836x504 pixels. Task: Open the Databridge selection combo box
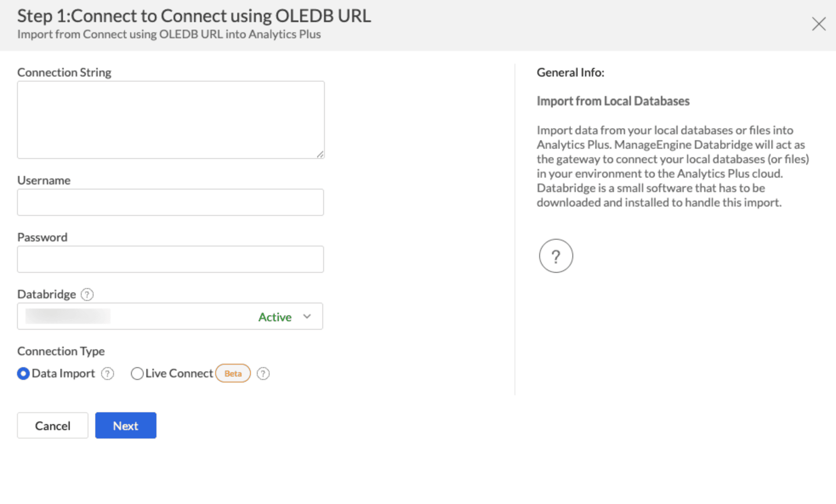170,316
